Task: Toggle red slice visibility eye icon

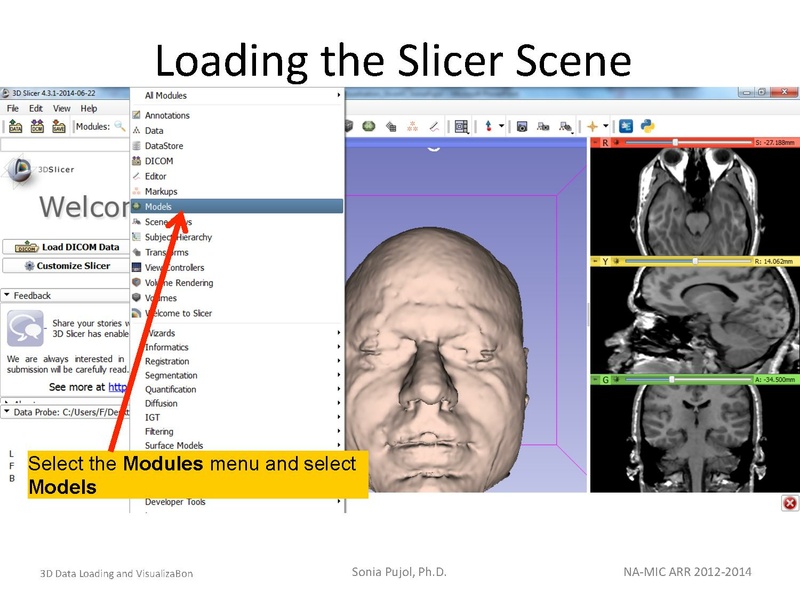Action: coord(616,142)
